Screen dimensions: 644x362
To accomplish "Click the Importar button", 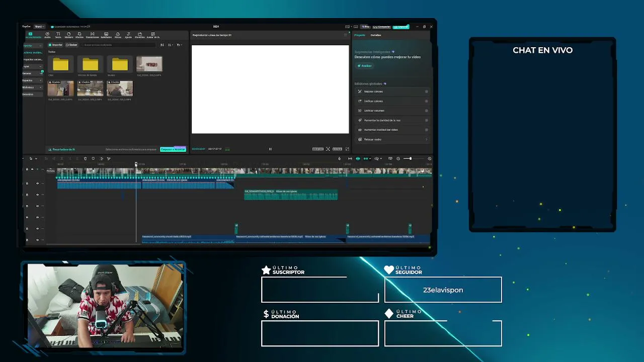I will click(56, 45).
